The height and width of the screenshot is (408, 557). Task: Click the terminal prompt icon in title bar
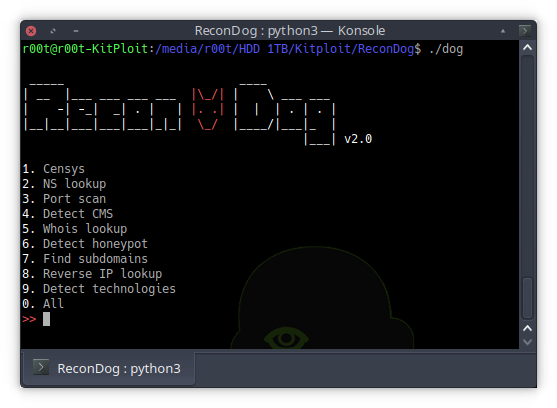(x=525, y=31)
